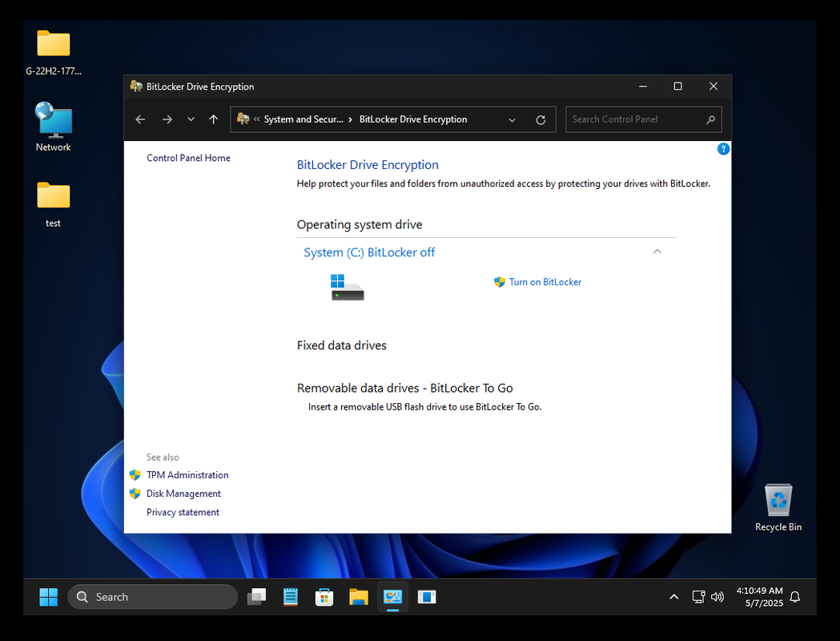Collapse the System (C:) drive section
This screenshot has width=840, height=641.
657,252
